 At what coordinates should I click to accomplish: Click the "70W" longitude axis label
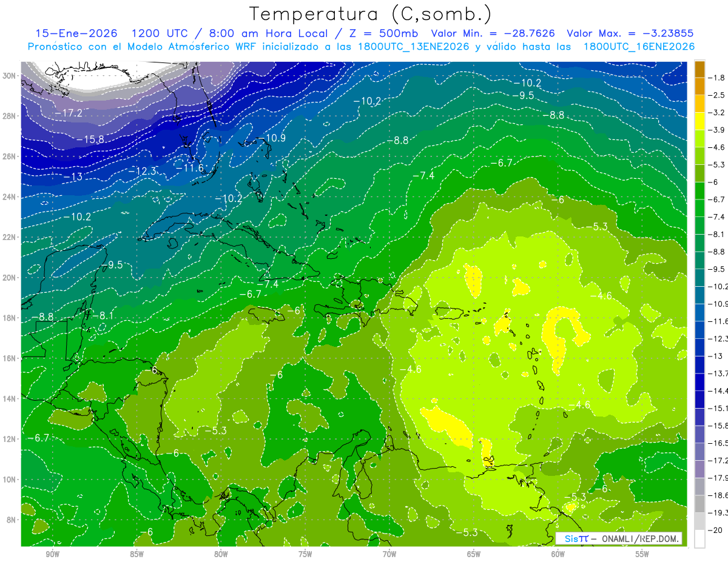[389, 554]
